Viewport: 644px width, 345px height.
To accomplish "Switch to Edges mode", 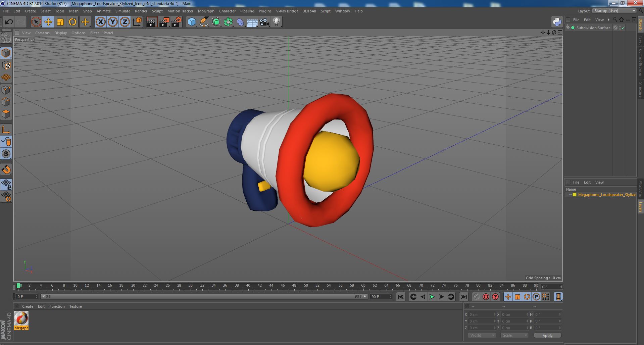I will coord(6,102).
